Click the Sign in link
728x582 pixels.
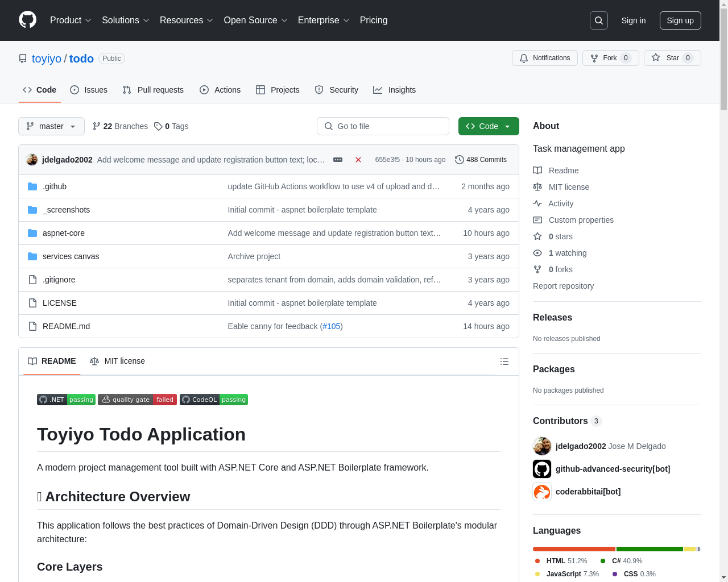click(x=634, y=20)
